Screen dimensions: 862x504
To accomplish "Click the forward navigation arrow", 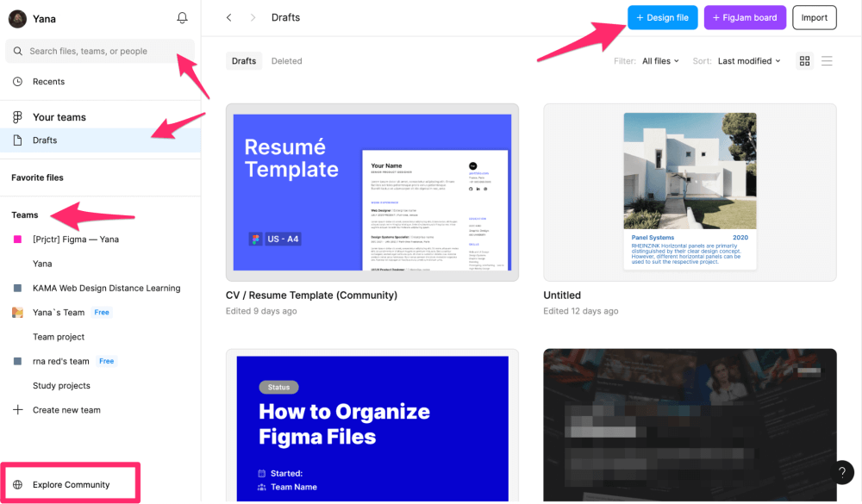I will 253,17.
